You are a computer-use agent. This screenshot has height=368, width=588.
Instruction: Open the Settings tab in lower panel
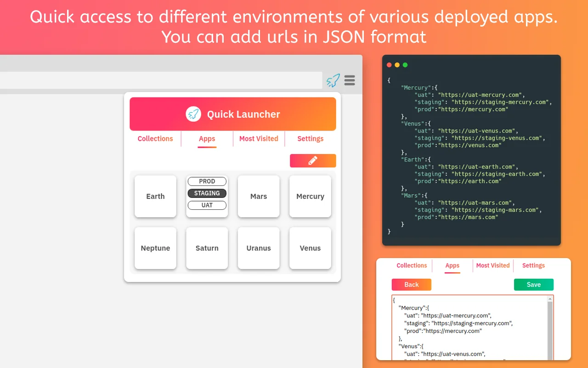[533, 265]
